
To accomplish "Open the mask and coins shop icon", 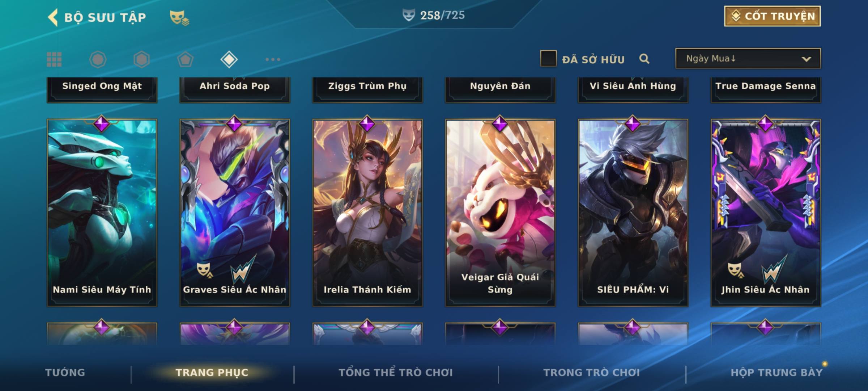I will pos(179,18).
